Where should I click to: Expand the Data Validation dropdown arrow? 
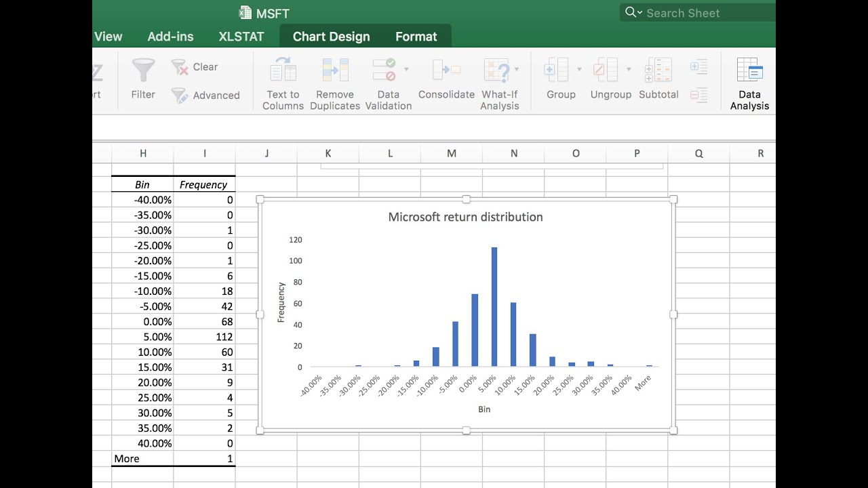click(x=406, y=69)
